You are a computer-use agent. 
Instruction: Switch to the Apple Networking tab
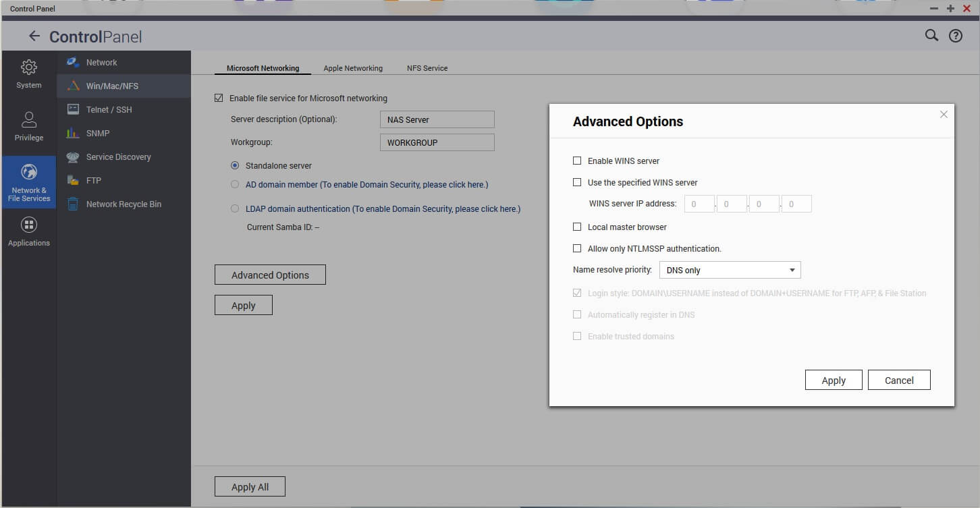[353, 68]
